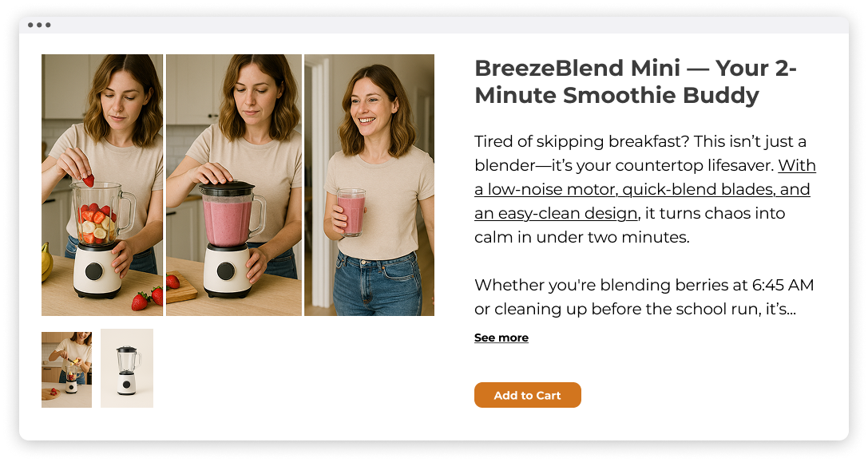Click the jar filled with strawberries and bananas

pos(100,214)
